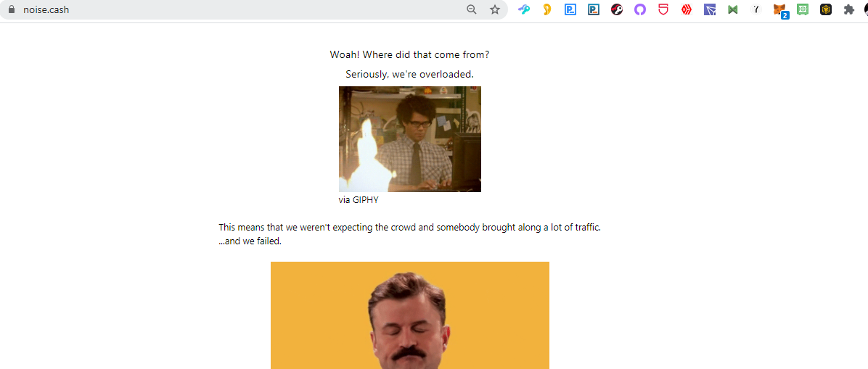Open the blue keys extension icon
The width and height of the screenshot is (868, 369).
(x=524, y=9)
